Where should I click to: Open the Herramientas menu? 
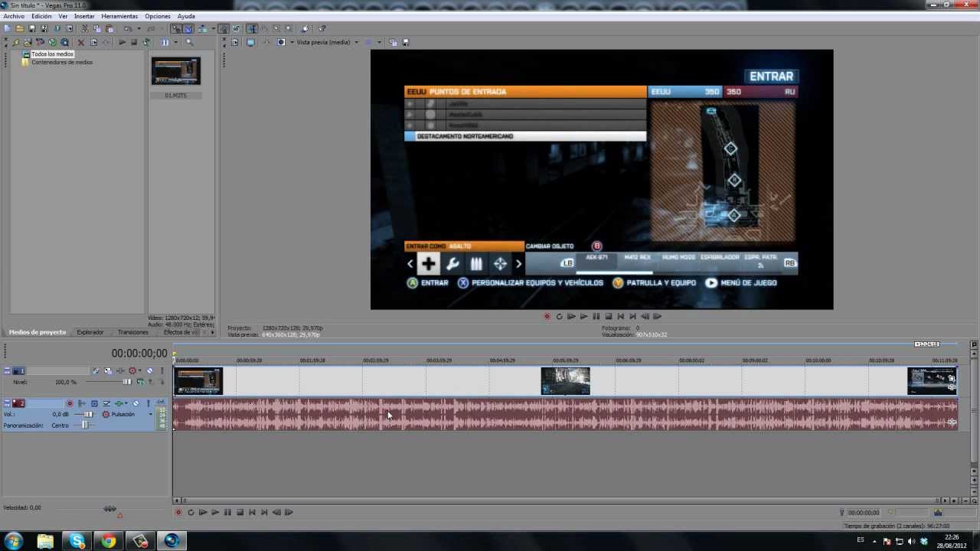coord(119,16)
